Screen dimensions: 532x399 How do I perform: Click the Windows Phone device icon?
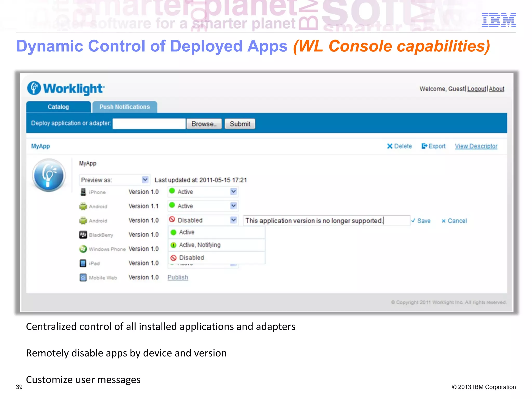click(x=83, y=249)
